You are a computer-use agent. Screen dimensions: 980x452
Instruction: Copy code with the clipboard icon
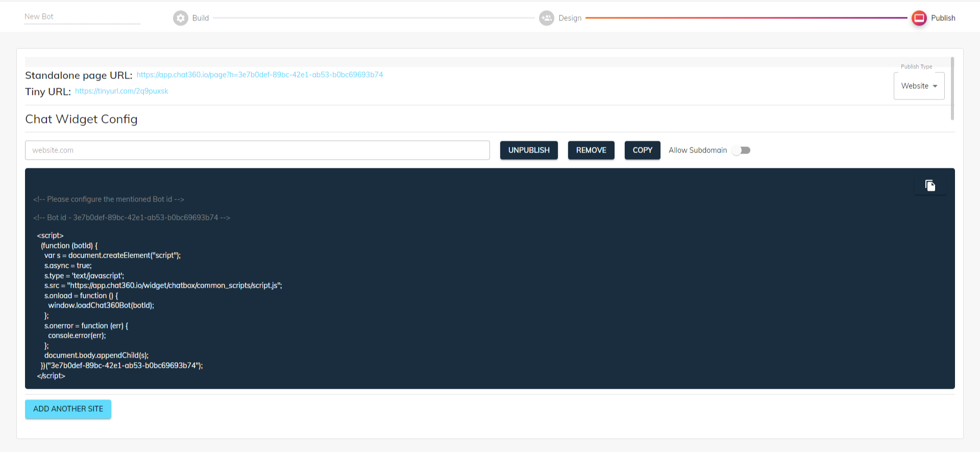click(930, 185)
